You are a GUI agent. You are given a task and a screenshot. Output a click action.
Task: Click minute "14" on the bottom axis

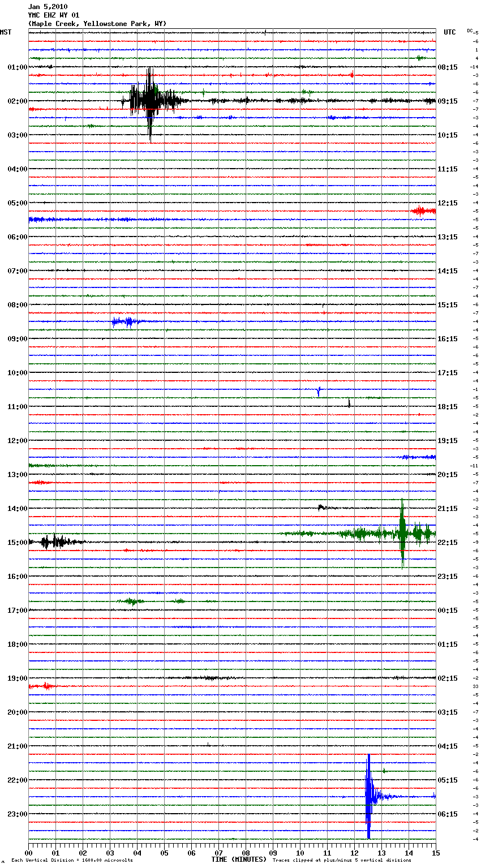coord(409,852)
